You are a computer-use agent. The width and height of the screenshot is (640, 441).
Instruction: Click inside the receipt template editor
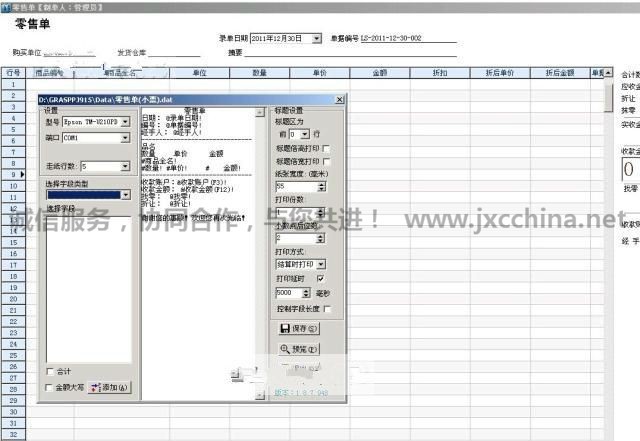coord(198,253)
